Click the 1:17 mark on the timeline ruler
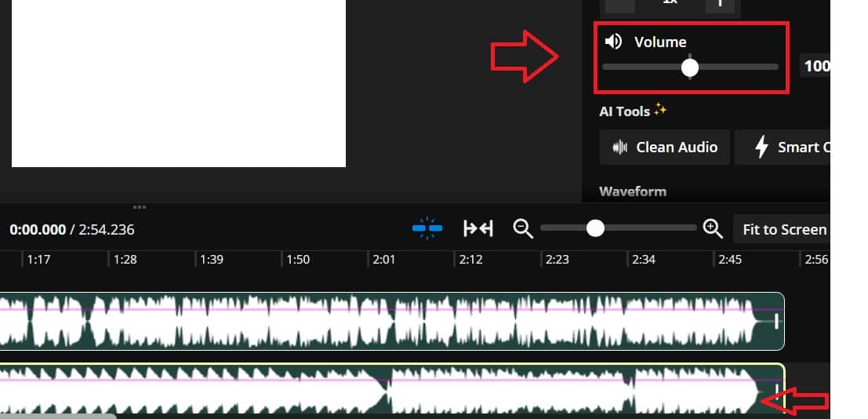 (x=38, y=260)
